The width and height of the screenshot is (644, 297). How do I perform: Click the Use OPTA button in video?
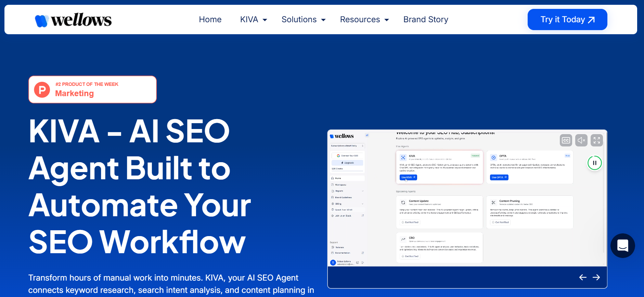point(499,177)
